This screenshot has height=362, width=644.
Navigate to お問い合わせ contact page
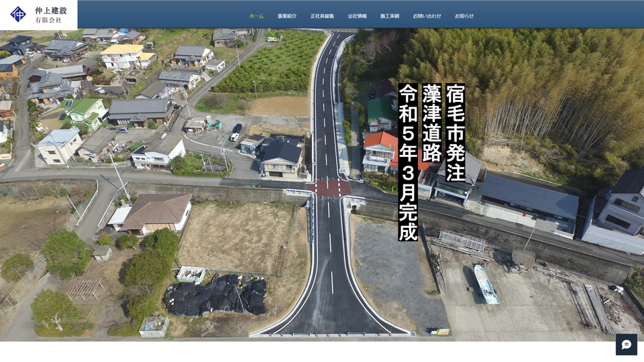tap(427, 16)
